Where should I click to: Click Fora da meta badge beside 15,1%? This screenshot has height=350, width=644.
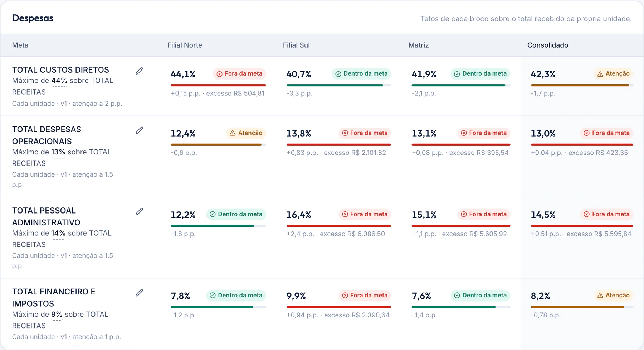tap(484, 214)
